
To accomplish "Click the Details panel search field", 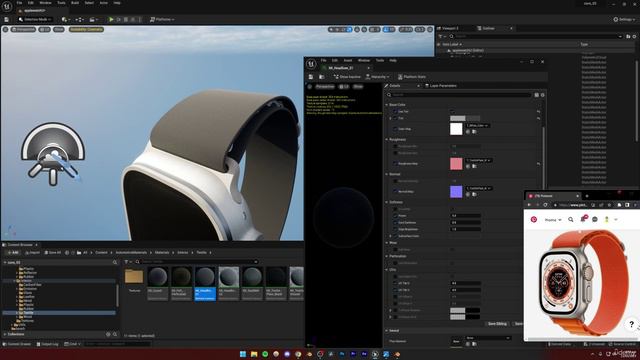I will [x=459, y=95].
